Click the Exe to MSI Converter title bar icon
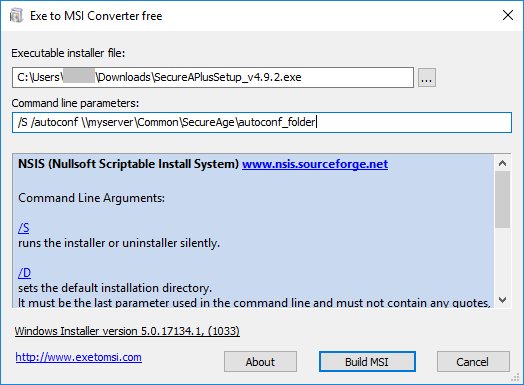524x385 pixels. tap(16, 15)
